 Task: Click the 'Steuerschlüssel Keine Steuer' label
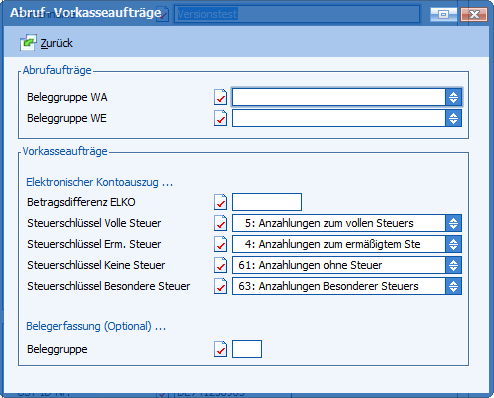pyautogui.click(x=96, y=265)
